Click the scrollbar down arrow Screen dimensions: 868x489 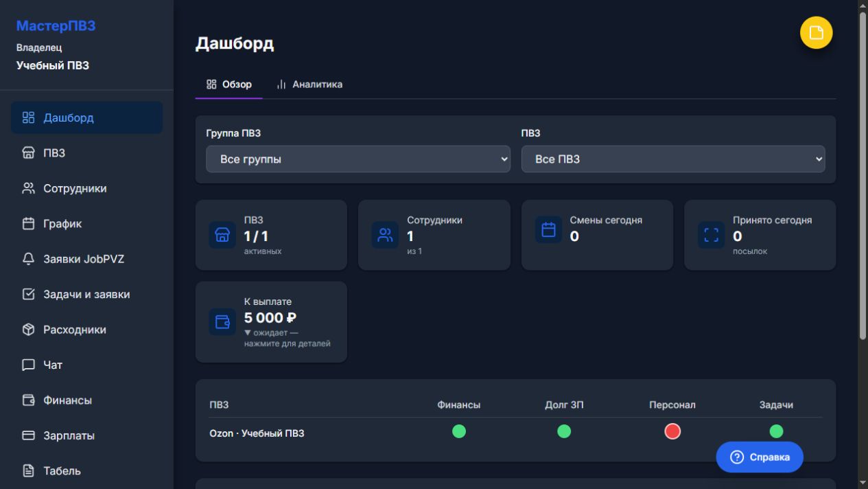(x=863, y=483)
